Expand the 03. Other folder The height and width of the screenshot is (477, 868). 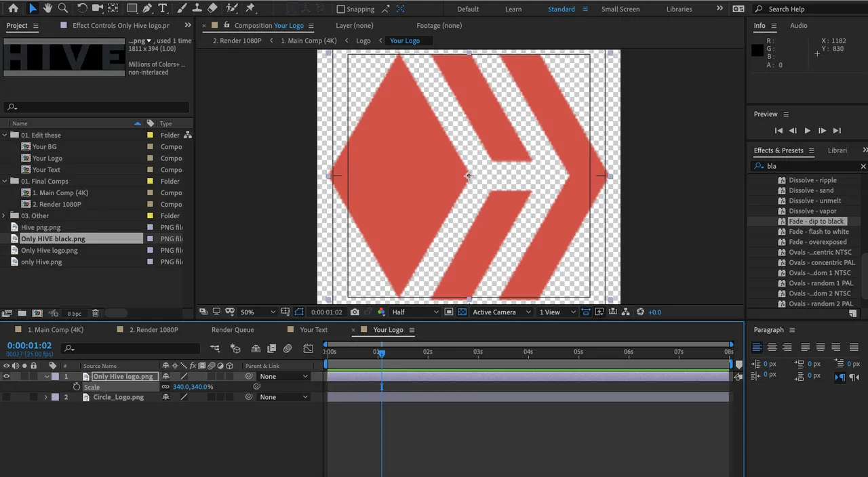5,216
